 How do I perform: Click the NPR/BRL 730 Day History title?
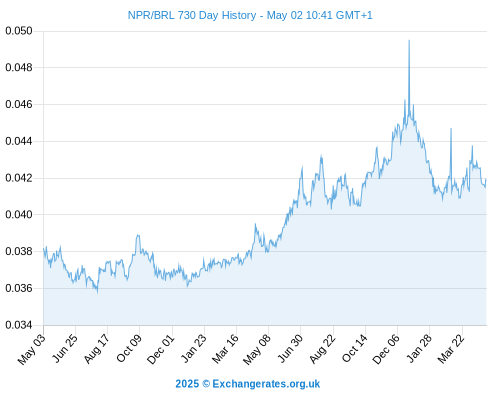click(250, 15)
